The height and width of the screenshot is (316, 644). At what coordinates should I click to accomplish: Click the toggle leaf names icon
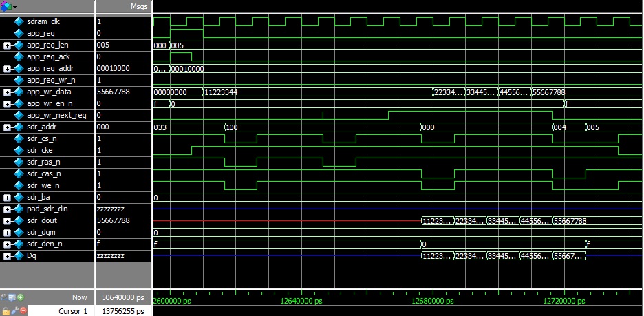point(6,297)
